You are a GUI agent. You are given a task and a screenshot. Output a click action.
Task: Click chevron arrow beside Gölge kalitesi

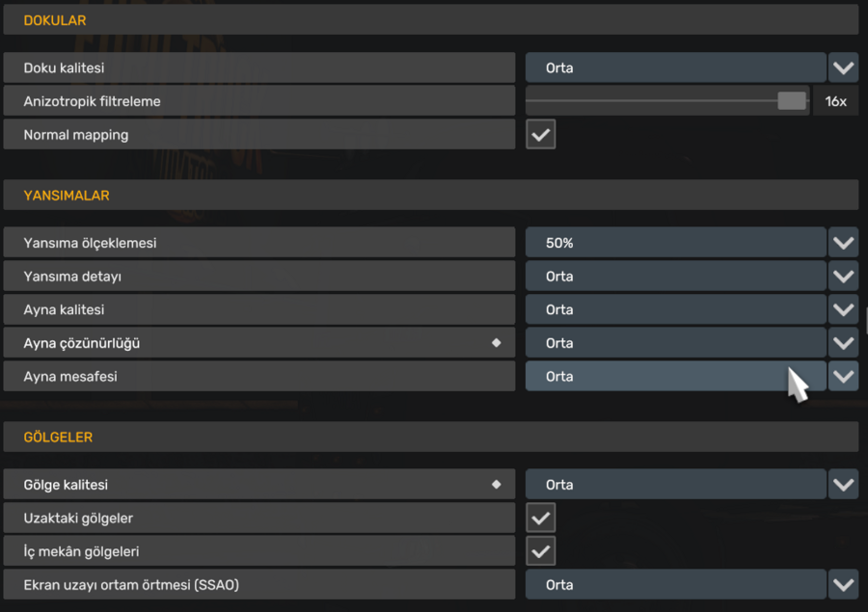[x=844, y=485]
